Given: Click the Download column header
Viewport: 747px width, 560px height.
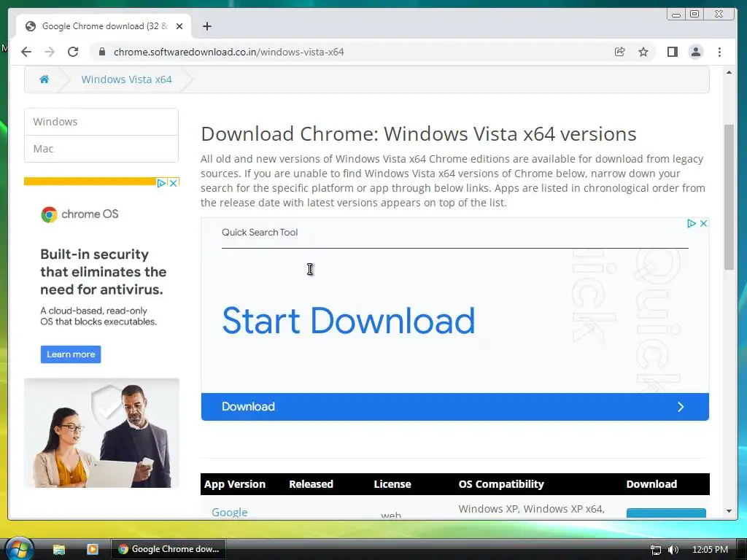Looking at the screenshot, I should coord(651,484).
